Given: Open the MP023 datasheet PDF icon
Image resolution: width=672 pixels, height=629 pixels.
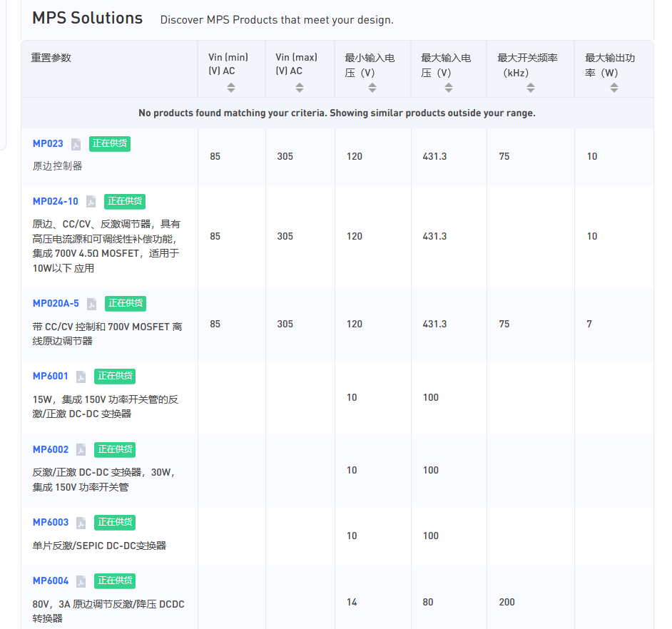Looking at the screenshot, I should (76, 144).
